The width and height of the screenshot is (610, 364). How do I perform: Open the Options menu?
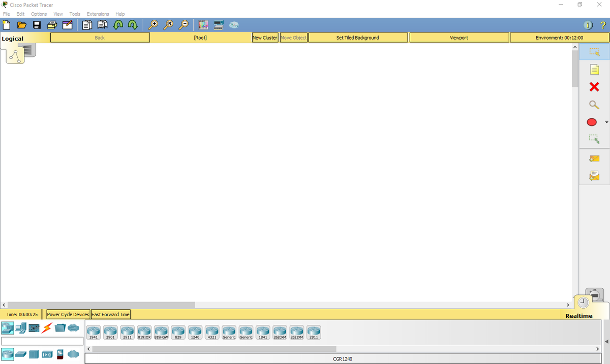[39, 14]
